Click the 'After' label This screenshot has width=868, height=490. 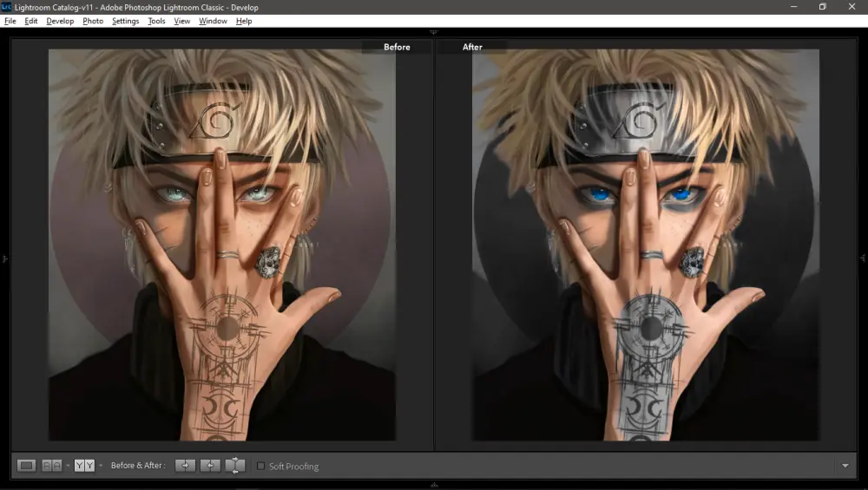click(x=472, y=47)
